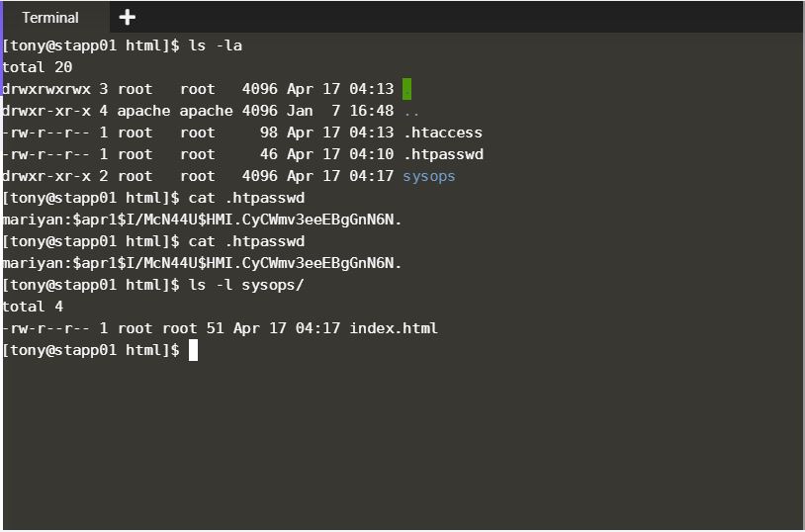Click the 'ls -la' command text
This screenshot has width=805, height=532.
point(216,45)
